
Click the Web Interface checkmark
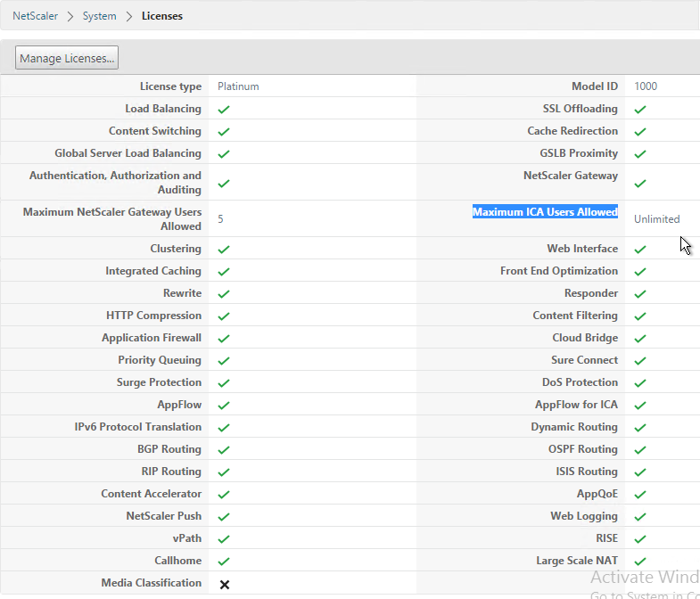[640, 249]
